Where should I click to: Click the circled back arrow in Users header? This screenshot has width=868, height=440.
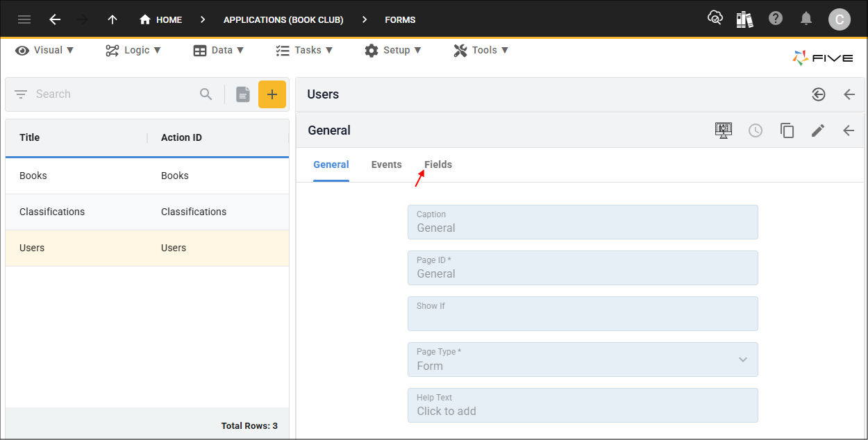[819, 94]
